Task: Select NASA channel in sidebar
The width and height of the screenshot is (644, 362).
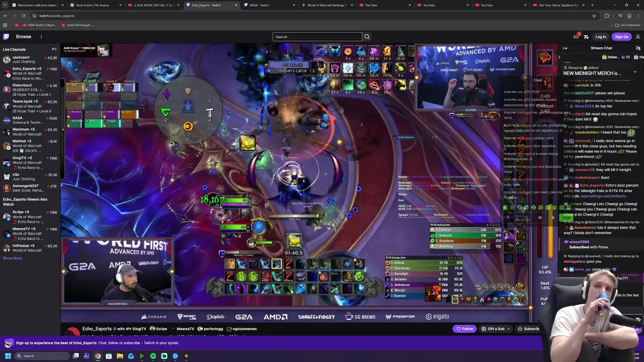Action: pyautogui.click(x=30, y=120)
